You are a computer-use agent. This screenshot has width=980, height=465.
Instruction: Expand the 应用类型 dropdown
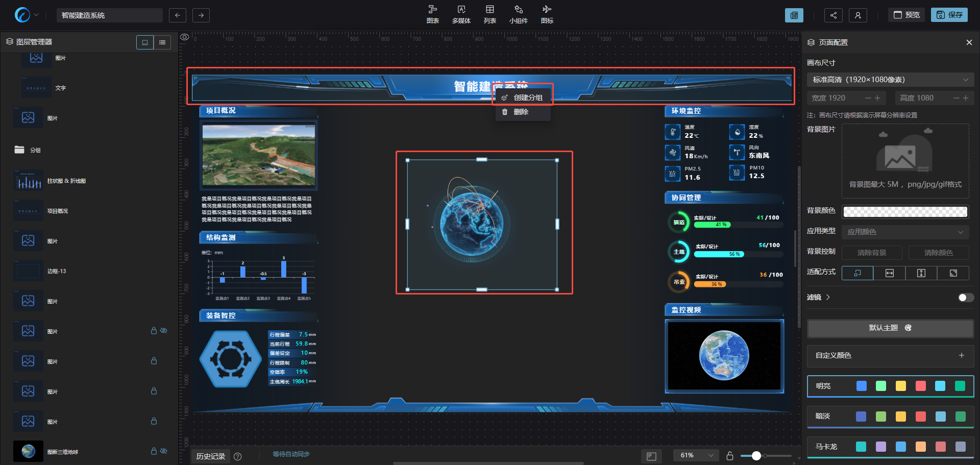[904, 232]
